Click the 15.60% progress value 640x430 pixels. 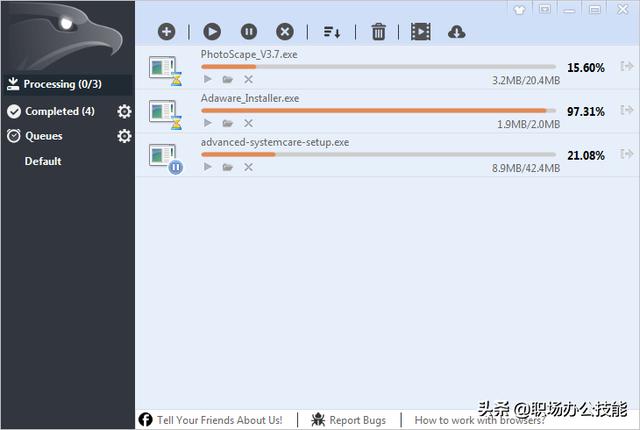(x=586, y=68)
